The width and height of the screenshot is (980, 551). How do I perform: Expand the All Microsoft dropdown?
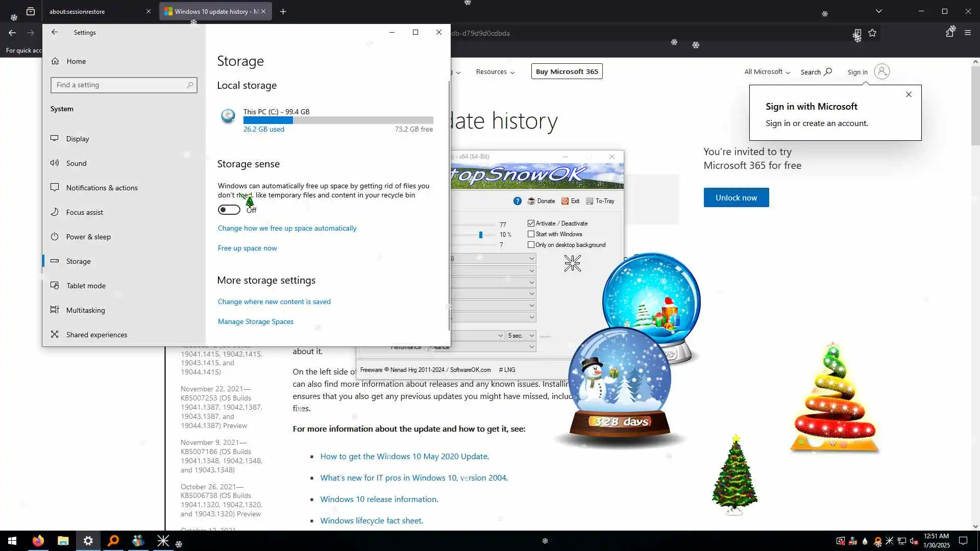pos(767,72)
